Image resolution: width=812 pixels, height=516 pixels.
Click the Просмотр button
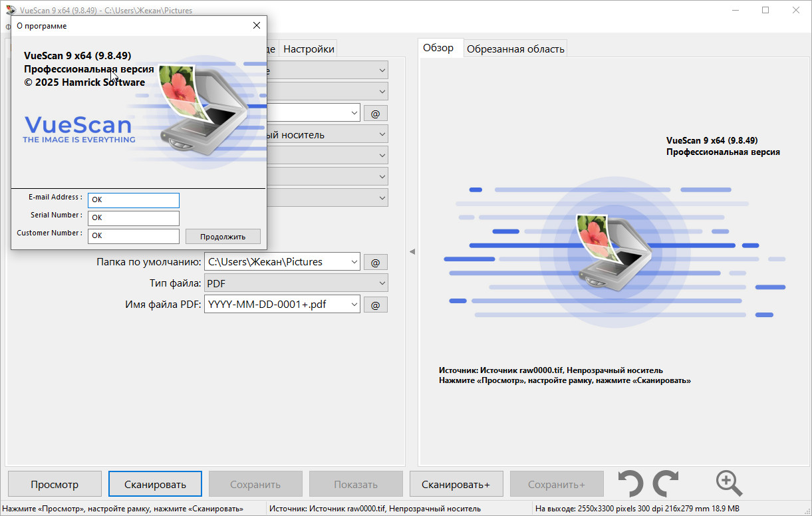(x=55, y=484)
